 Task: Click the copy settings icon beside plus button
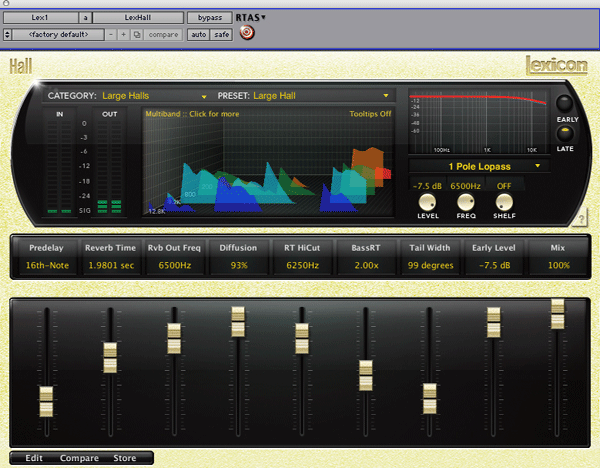[136, 34]
